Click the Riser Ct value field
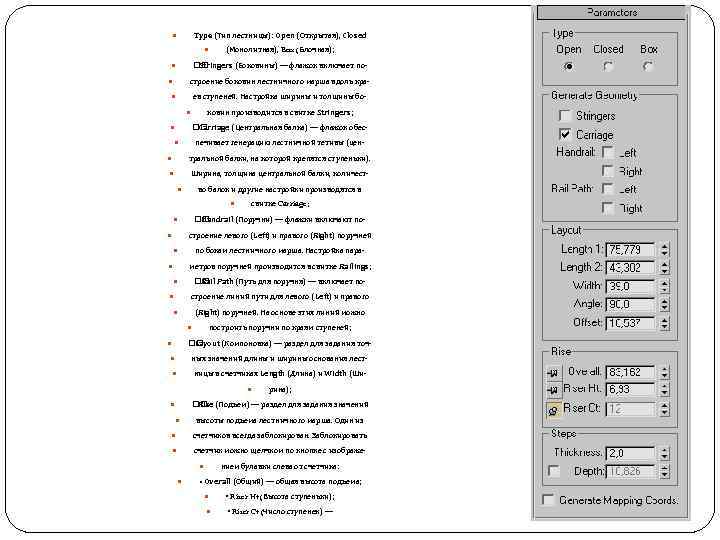 630,409
